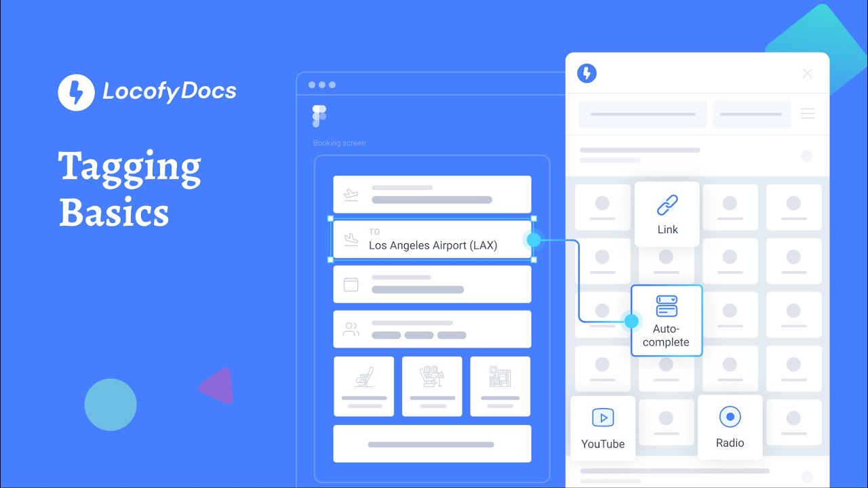Click the second placeholder tab in plugin header
The image size is (868, 488).
click(x=751, y=114)
